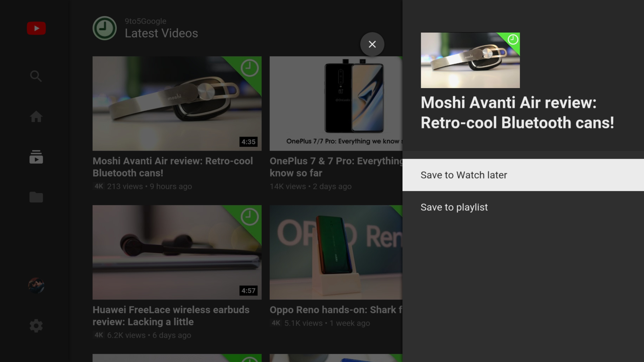The height and width of the screenshot is (362, 644).
Task: Click '14K views • 2 days ago' text
Action: pyautogui.click(x=310, y=186)
